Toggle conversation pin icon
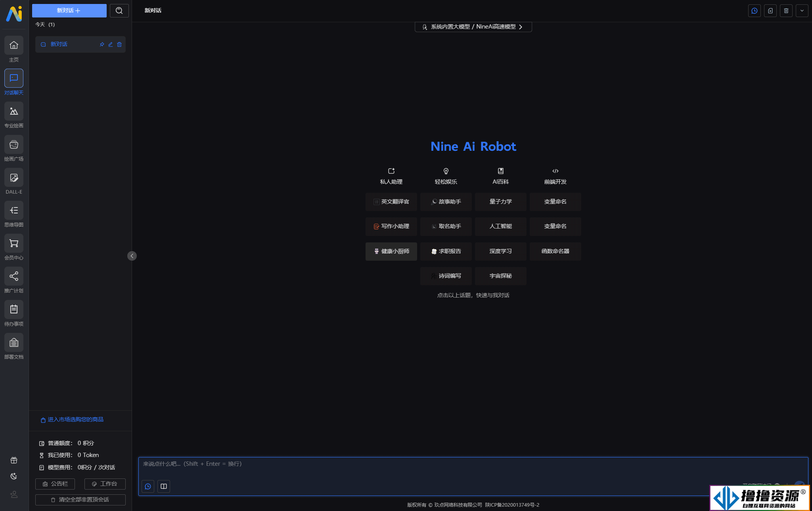 pos(101,44)
